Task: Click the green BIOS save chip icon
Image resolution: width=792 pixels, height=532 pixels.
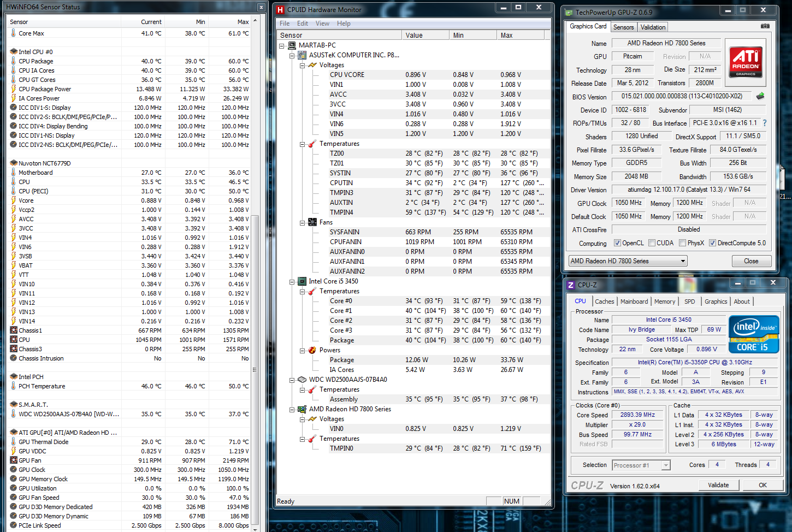Action: click(x=760, y=96)
